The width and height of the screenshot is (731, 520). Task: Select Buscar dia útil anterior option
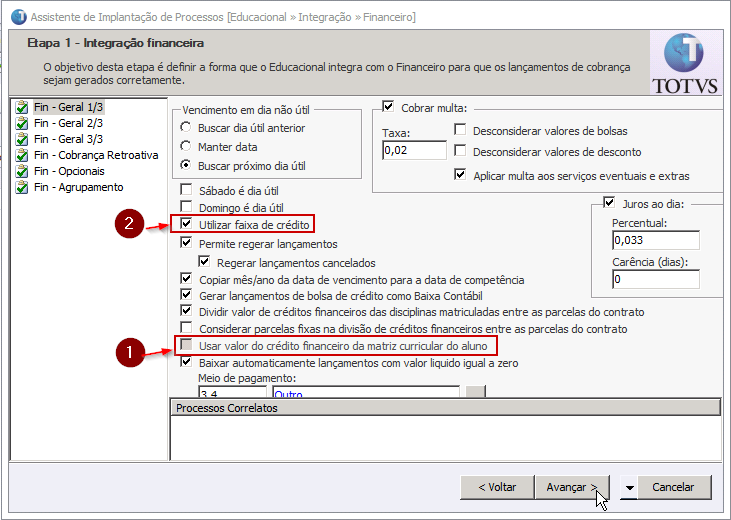click(x=186, y=128)
